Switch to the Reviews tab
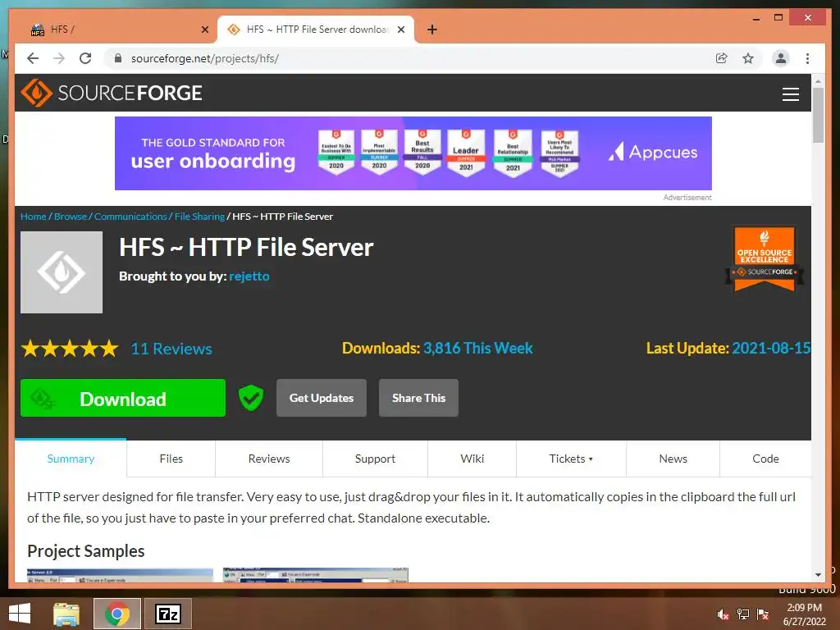This screenshot has height=630, width=840. pyautogui.click(x=269, y=459)
